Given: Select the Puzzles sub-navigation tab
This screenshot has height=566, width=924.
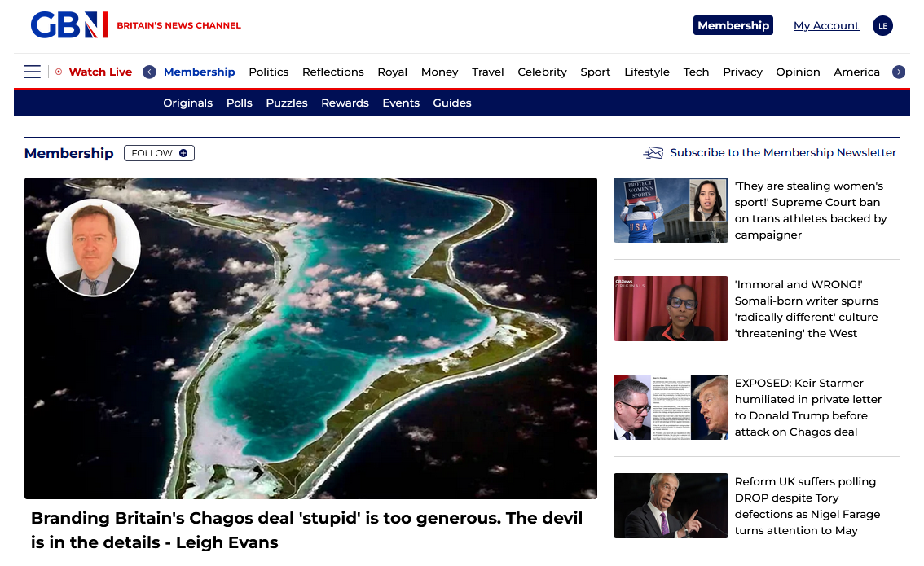Looking at the screenshot, I should tap(287, 103).
